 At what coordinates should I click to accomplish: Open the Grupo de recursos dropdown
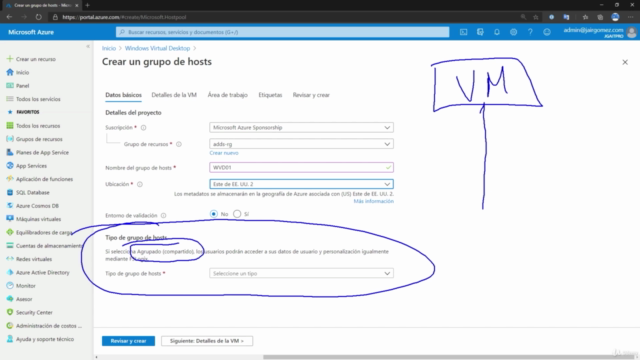pos(301,144)
